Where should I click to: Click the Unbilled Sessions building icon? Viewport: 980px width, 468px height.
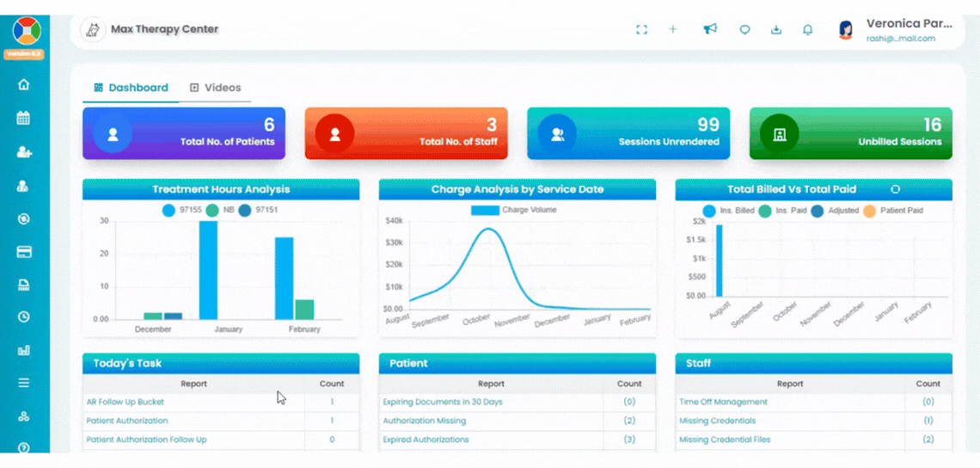click(779, 134)
